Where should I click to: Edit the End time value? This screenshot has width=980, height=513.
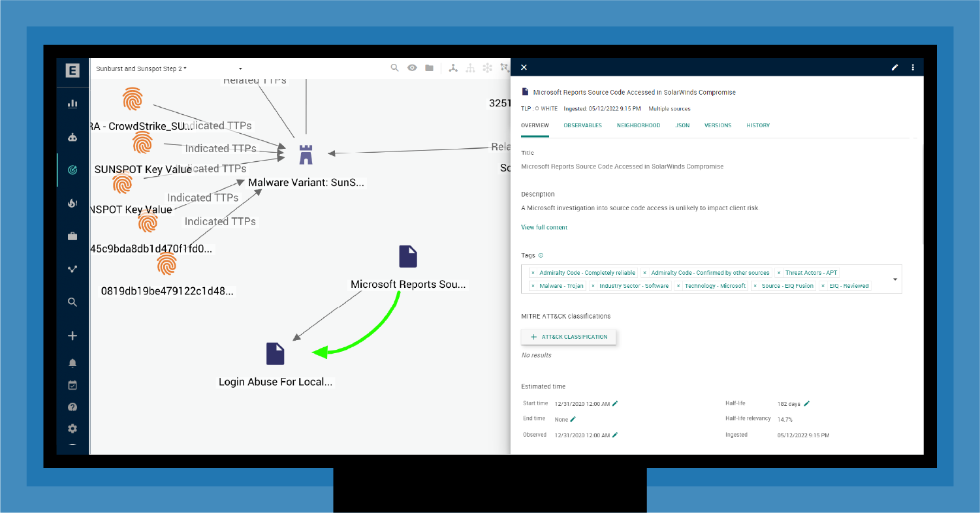pos(573,419)
